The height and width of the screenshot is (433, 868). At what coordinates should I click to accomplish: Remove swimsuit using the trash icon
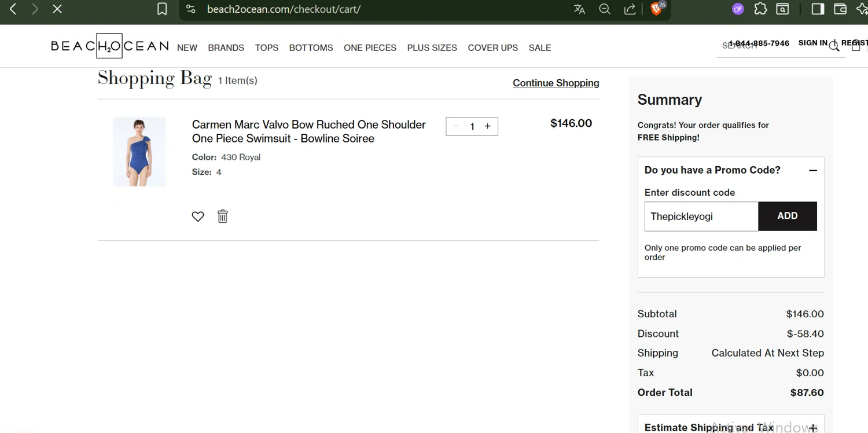coord(223,216)
